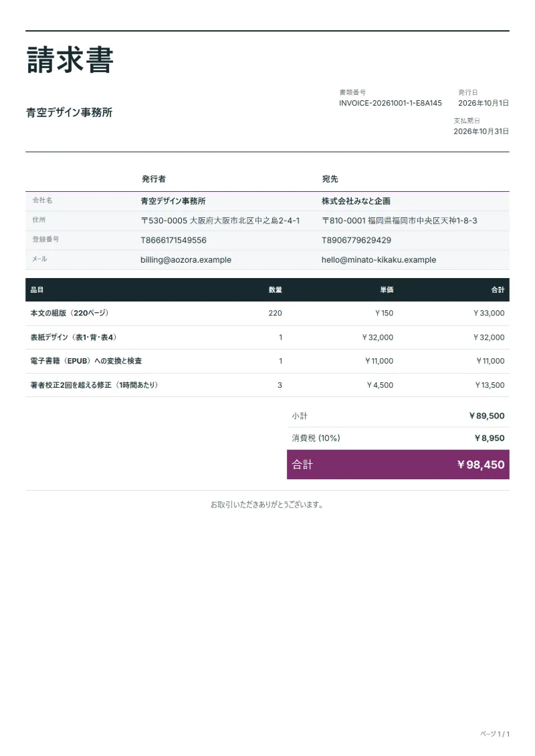Click the 数量 table header
Viewport: 535px width, 756px height.
click(276, 290)
